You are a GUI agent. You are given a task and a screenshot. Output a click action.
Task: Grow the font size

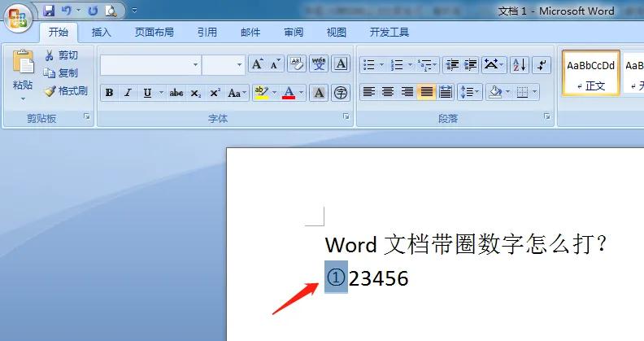[x=258, y=64]
